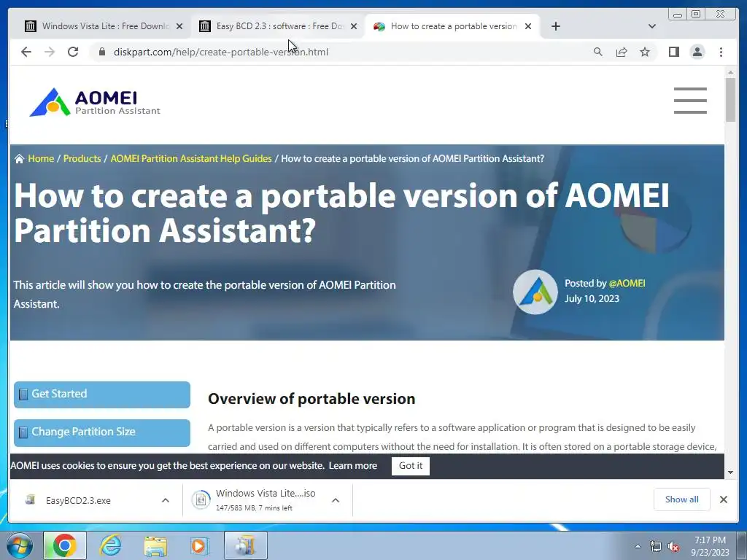
Task: Show hidden system tray icons
Action: pos(638,546)
